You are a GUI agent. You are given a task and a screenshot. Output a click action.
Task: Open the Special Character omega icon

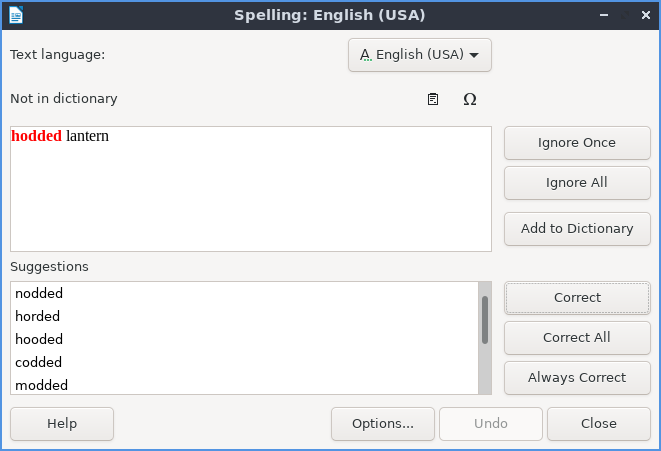click(x=469, y=99)
